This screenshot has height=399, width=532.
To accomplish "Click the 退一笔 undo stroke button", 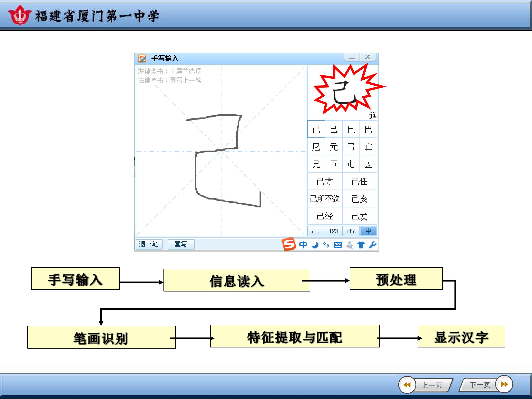I will pyautogui.click(x=149, y=244).
